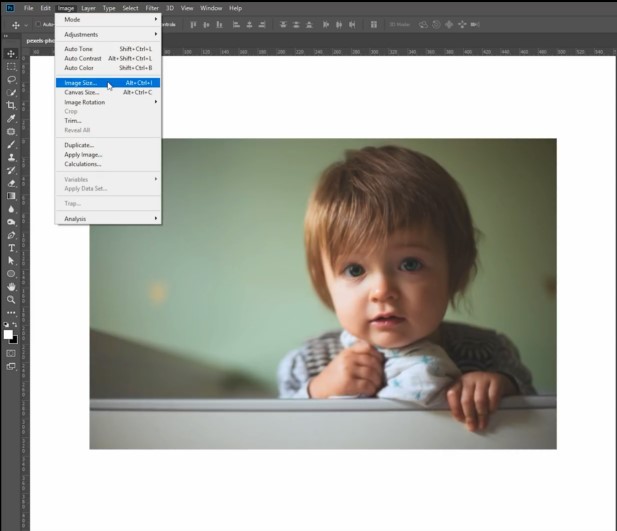The width and height of the screenshot is (617, 531).
Task: Select the Ellipse shape tool
Action: (11, 274)
